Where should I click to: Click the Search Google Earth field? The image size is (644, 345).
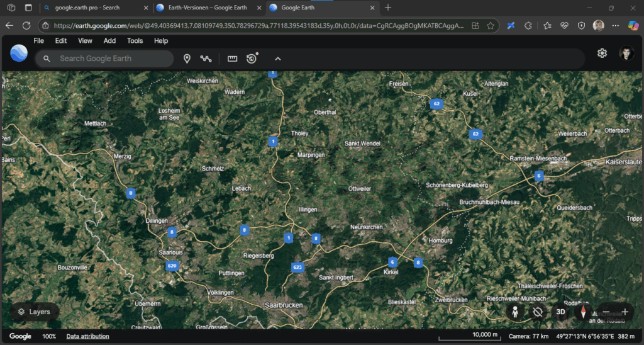[x=113, y=59]
